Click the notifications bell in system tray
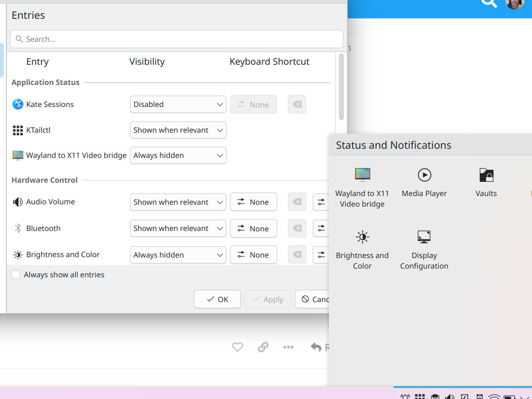 pyautogui.click(x=405, y=397)
